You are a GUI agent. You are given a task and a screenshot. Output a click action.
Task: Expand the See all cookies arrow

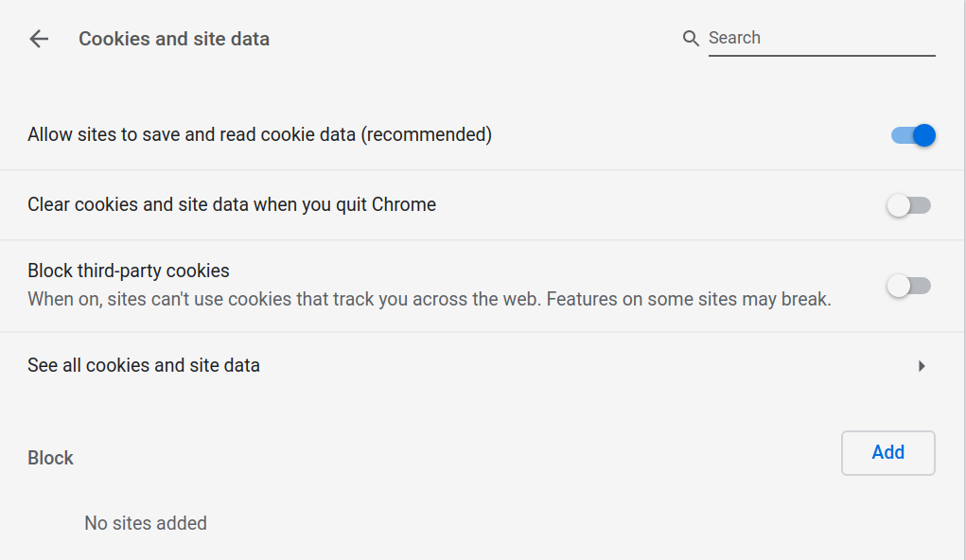click(x=922, y=366)
